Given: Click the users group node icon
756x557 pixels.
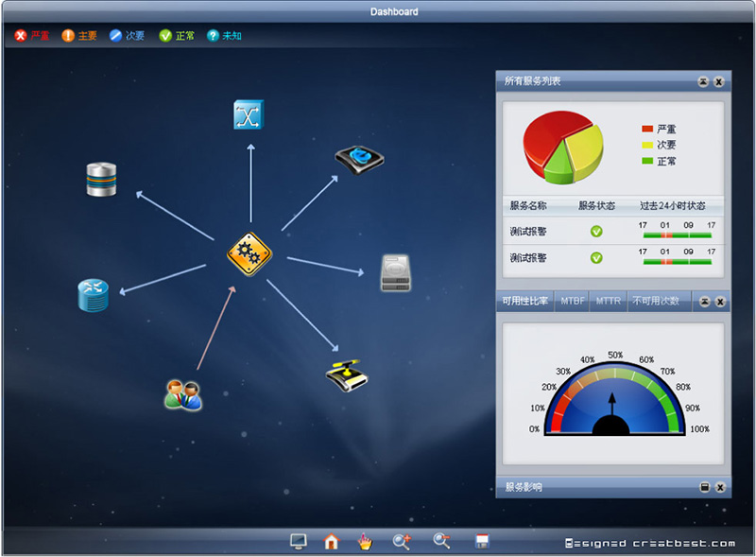Looking at the screenshot, I should pyautogui.click(x=183, y=393).
